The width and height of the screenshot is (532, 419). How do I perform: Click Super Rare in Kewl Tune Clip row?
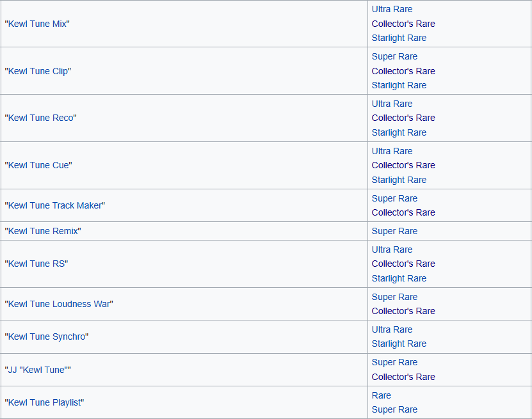394,56
